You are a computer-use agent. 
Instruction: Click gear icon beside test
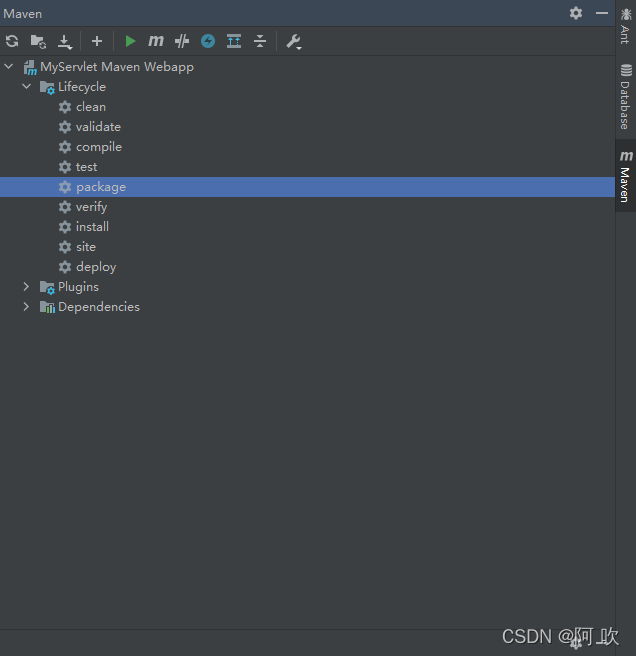pyautogui.click(x=65, y=167)
